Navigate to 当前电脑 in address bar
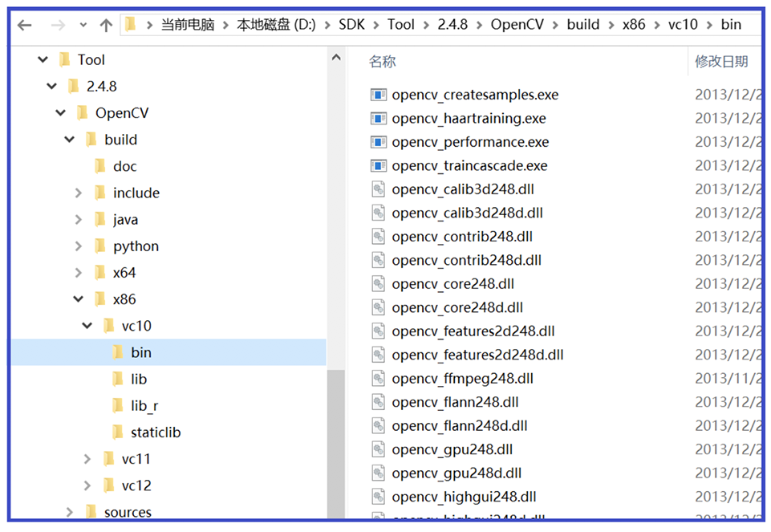Screen dimensions: 771x532 coord(188,25)
